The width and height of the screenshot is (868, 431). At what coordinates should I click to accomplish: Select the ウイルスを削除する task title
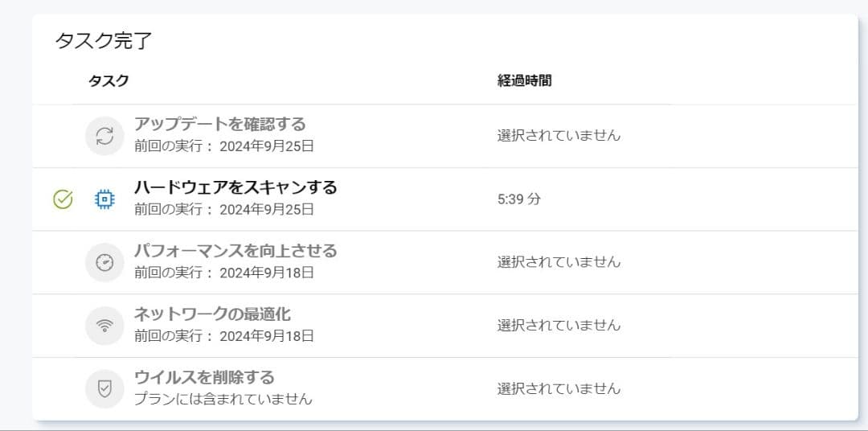(204, 378)
